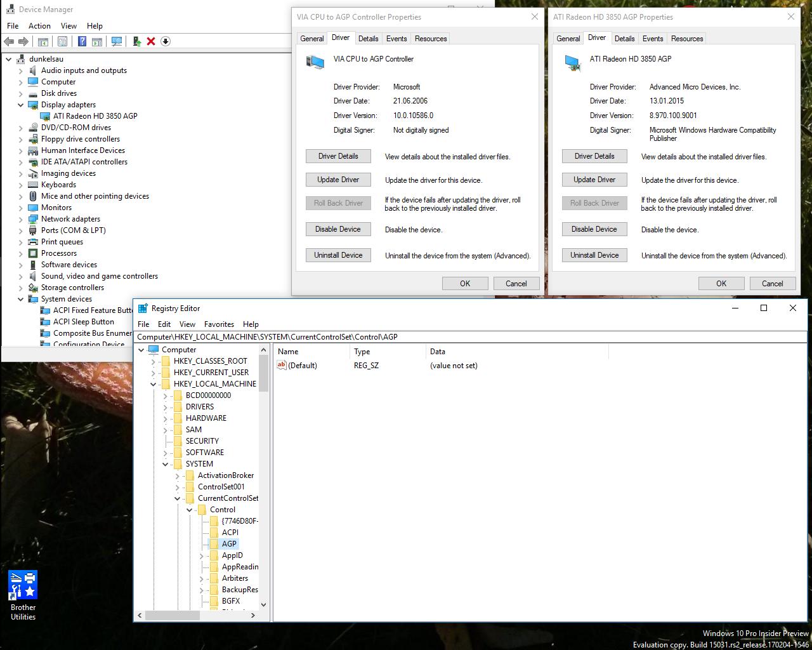Select the DRIVERS registry key
Viewport: 812px width, 650px height.
click(x=200, y=407)
